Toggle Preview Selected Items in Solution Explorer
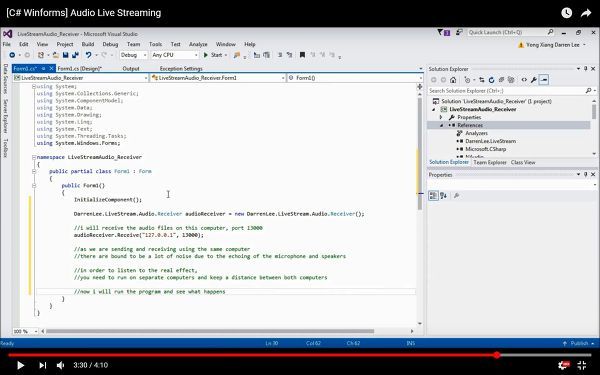 544,80
